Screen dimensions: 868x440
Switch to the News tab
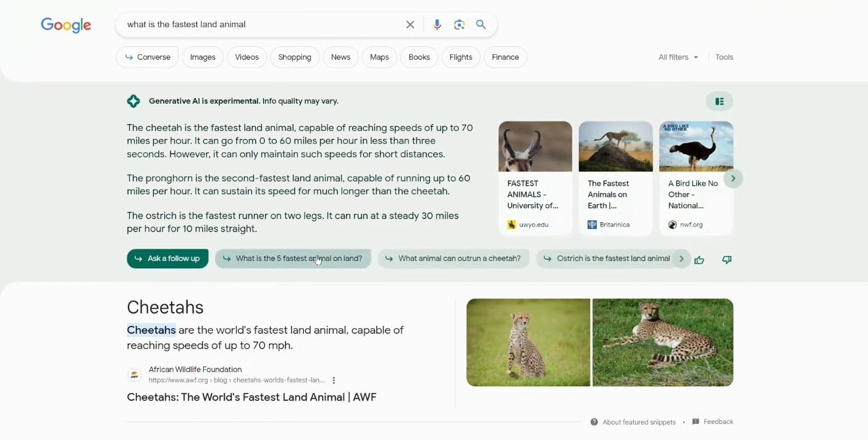(x=340, y=57)
